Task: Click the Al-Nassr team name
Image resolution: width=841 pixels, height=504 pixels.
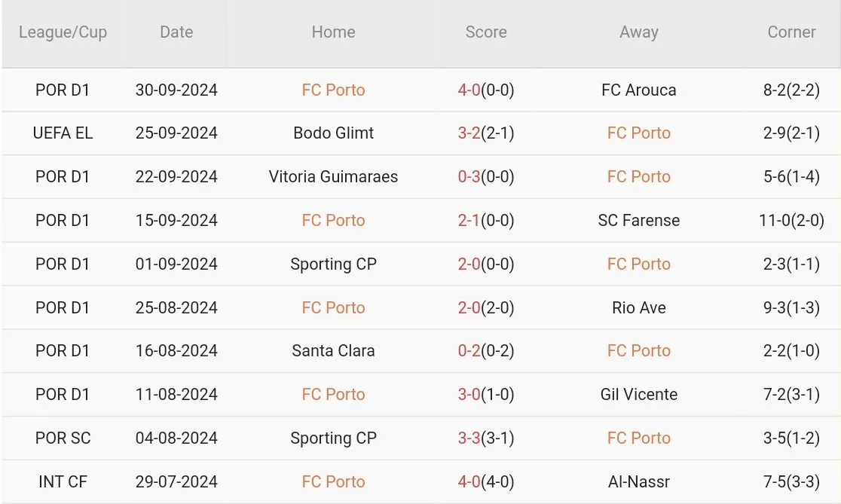Action: (639, 482)
